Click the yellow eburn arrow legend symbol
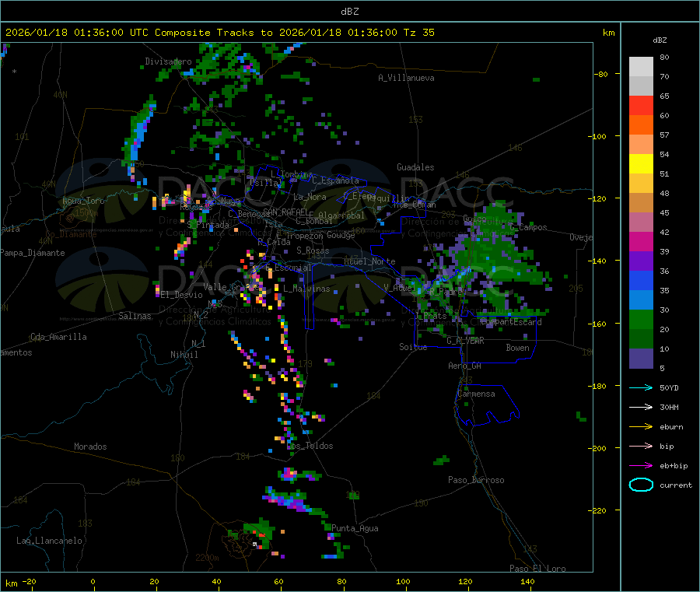 (641, 426)
